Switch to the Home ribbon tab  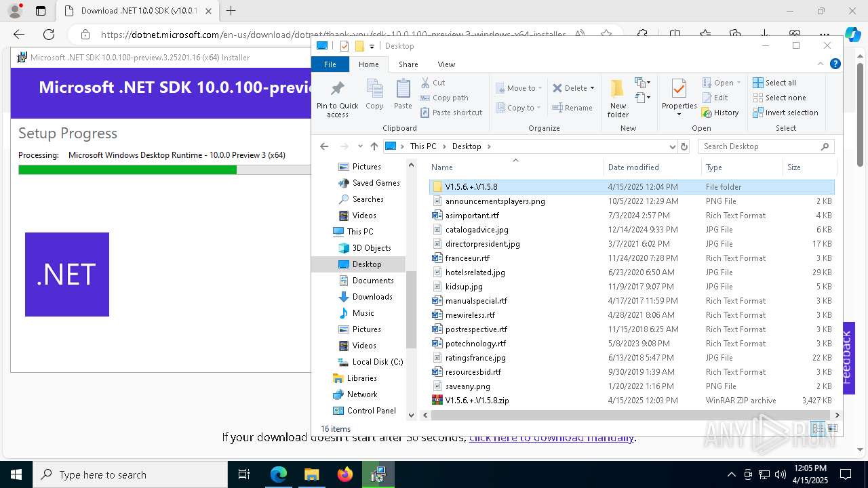pos(368,64)
